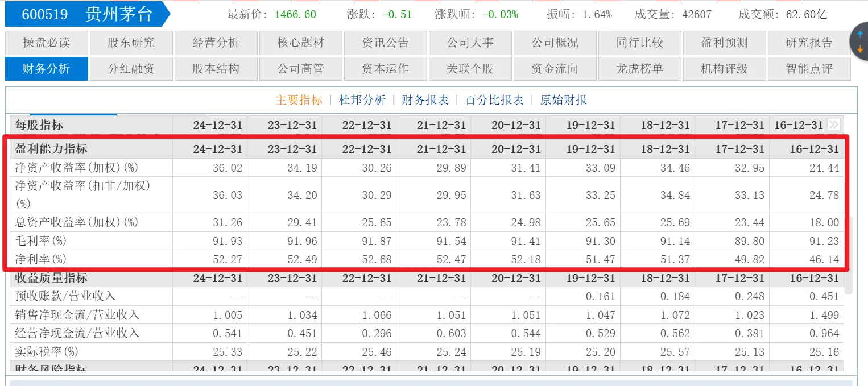Click the 涨跌 value -0.51
The image size is (868, 386).
point(396,14)
